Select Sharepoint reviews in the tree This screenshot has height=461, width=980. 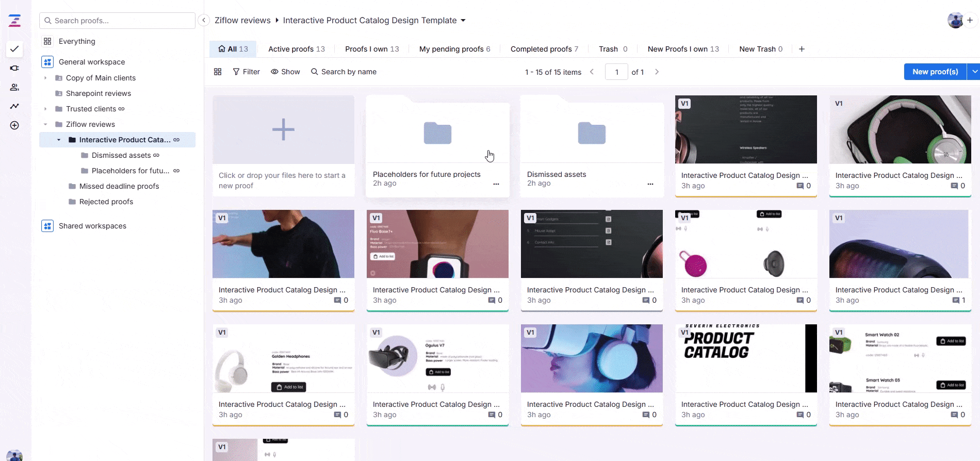click(x=99, y=93)
